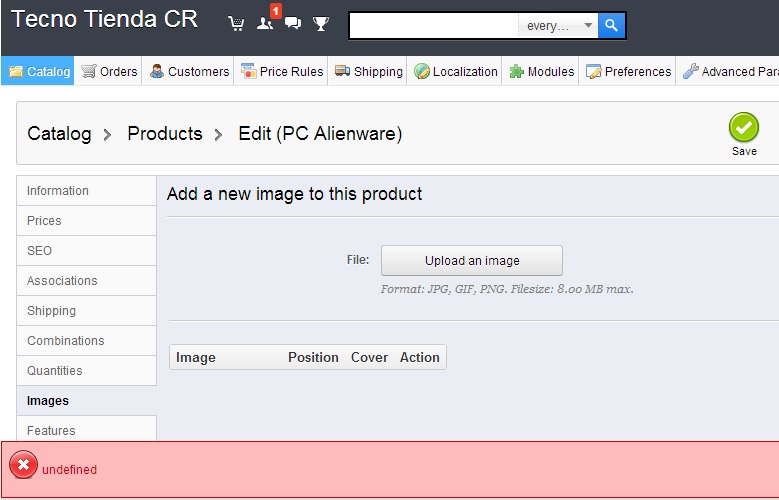779x500 pixels.
Task: Open the Orders menu
Action: pos(108,71)
